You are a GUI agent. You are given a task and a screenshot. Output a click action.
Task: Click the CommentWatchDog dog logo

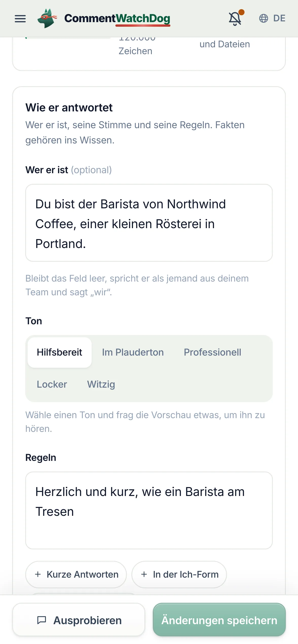pyautogui.click(x=47, y=18)
